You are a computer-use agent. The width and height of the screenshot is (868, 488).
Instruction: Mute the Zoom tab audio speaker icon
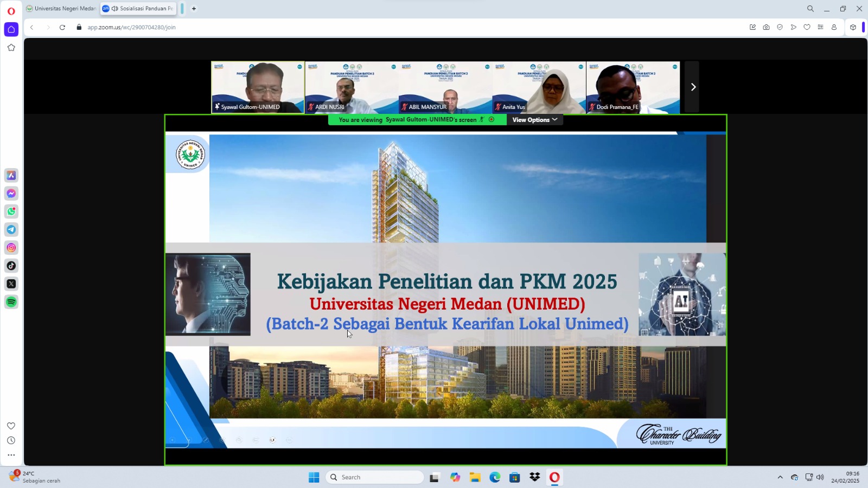click(114, 9)
